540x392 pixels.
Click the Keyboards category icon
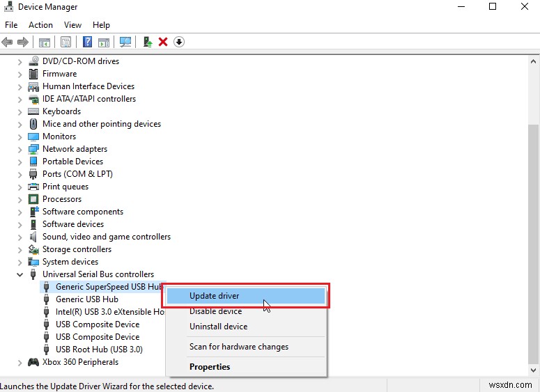click(33, 111)
